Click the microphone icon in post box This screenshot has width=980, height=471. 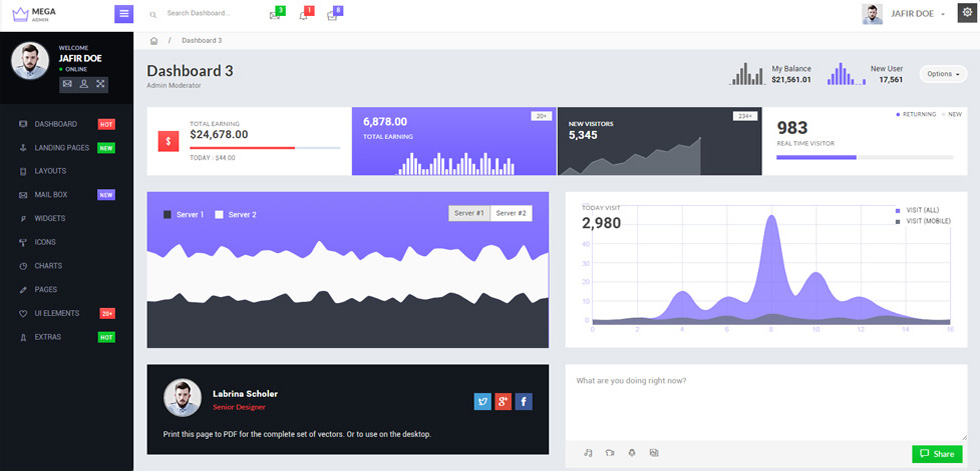tap(632, 453)
